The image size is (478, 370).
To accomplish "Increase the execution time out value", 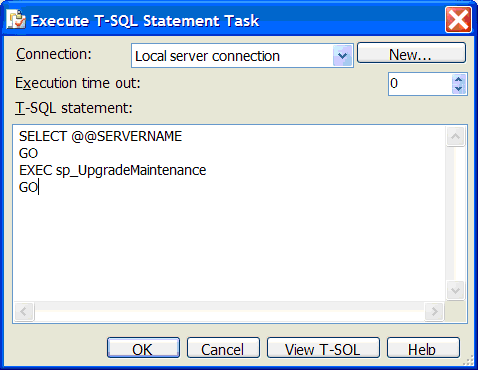I will pos(459,80).
